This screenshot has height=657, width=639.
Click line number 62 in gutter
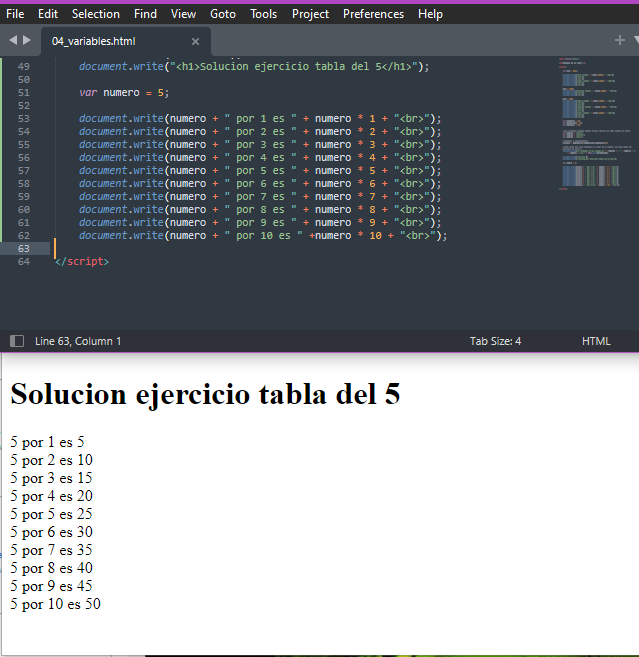(24, 235)
